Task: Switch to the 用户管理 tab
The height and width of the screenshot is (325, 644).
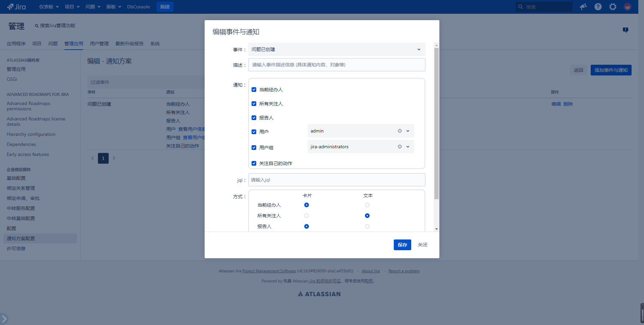Action: (99, 44)
